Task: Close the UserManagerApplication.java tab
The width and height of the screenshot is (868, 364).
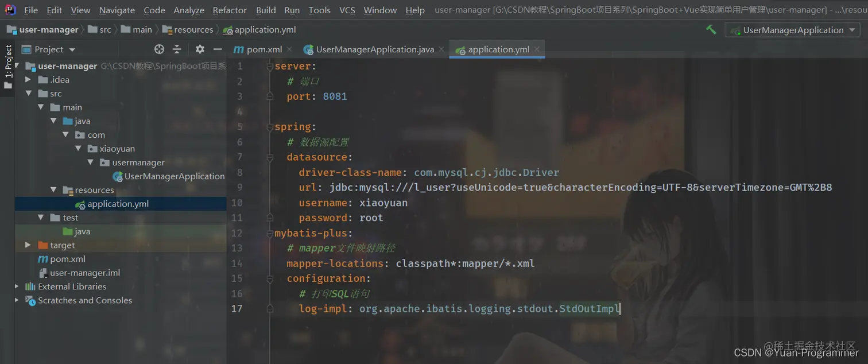Action: 441,50
